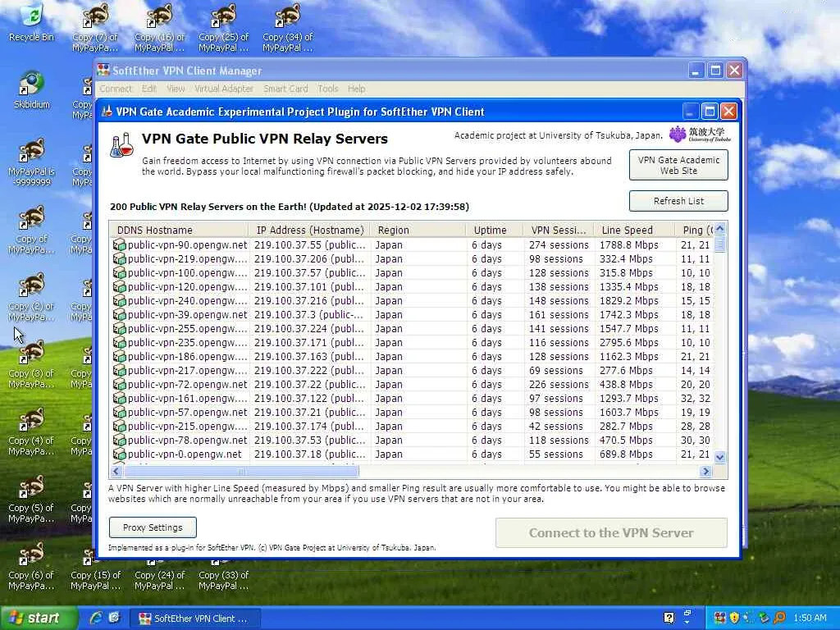Select the public-vpn-240.opengw server row
840x630 pixels.
click(412, 300)
